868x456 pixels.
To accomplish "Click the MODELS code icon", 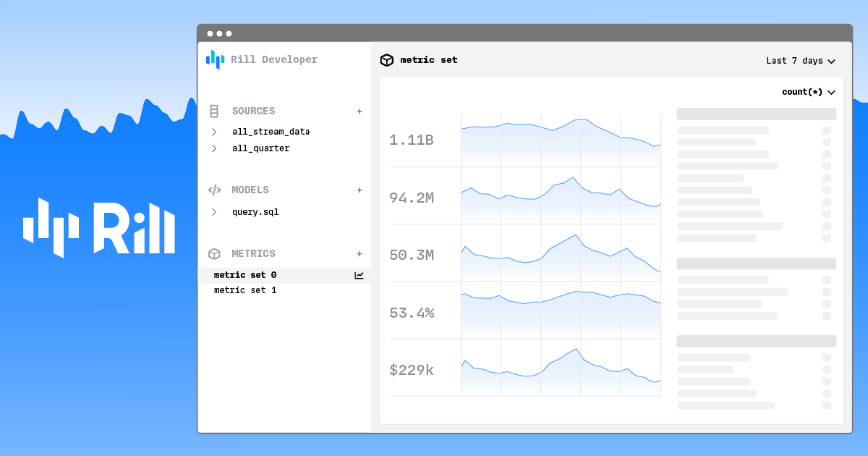I will tap(214, 190).
